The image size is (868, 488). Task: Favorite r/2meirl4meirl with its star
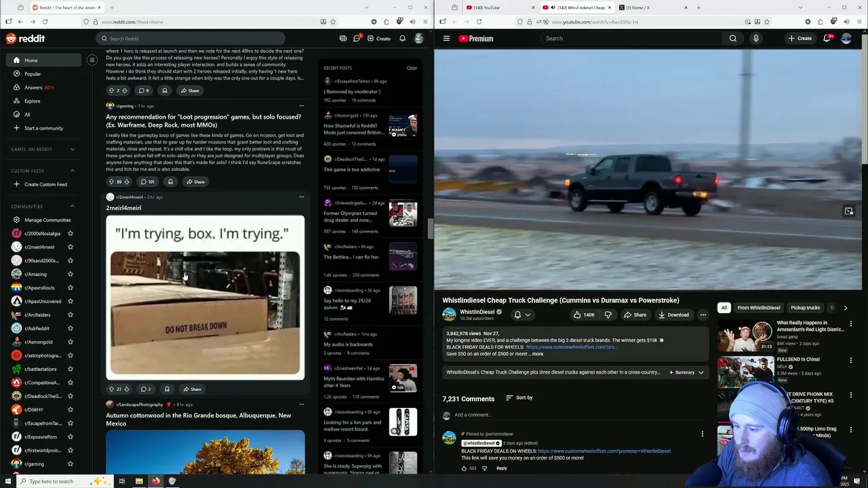(70, 247)
